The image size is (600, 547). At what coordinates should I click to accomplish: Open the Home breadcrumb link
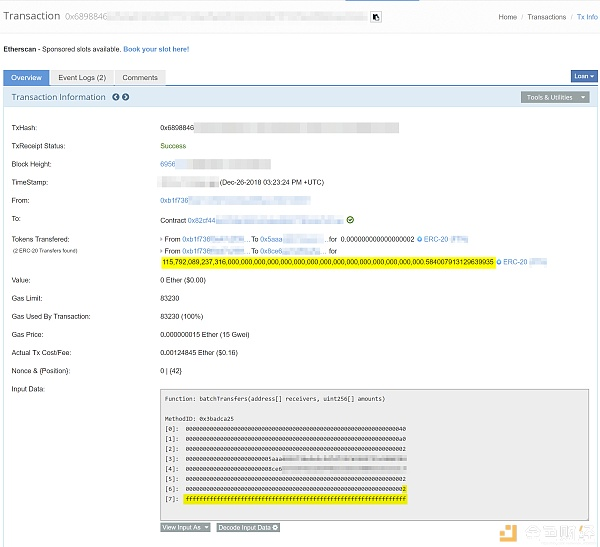[507, 17]
